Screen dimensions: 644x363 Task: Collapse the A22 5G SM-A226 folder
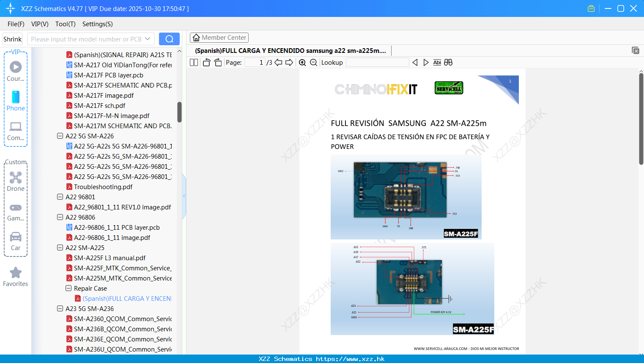[60, 136]
